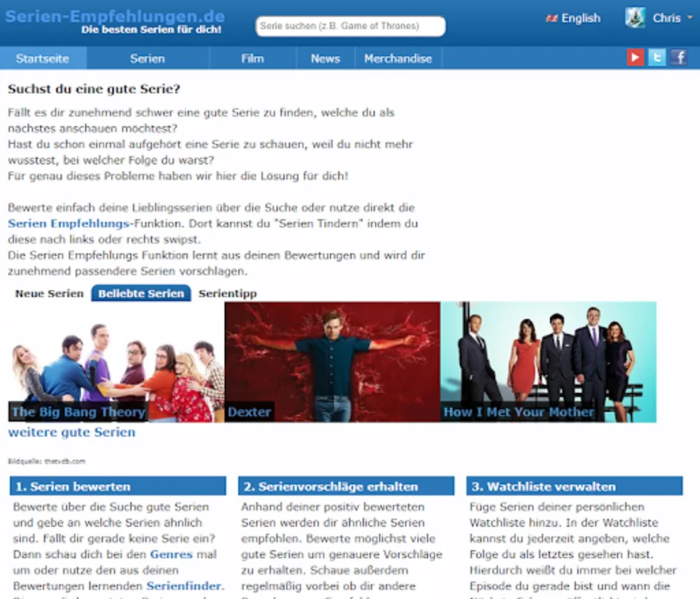Click the 'Bildquelle: thetvdb.com' credit text
The width and height of the screenshot is (700, 599).
(47, 461)
